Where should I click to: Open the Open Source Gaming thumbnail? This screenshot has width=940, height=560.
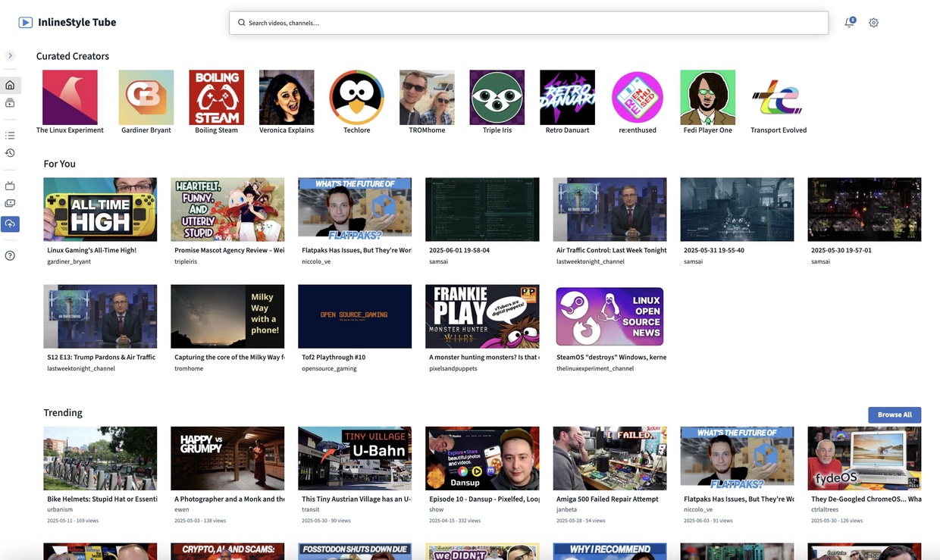[x=355, y=317]
